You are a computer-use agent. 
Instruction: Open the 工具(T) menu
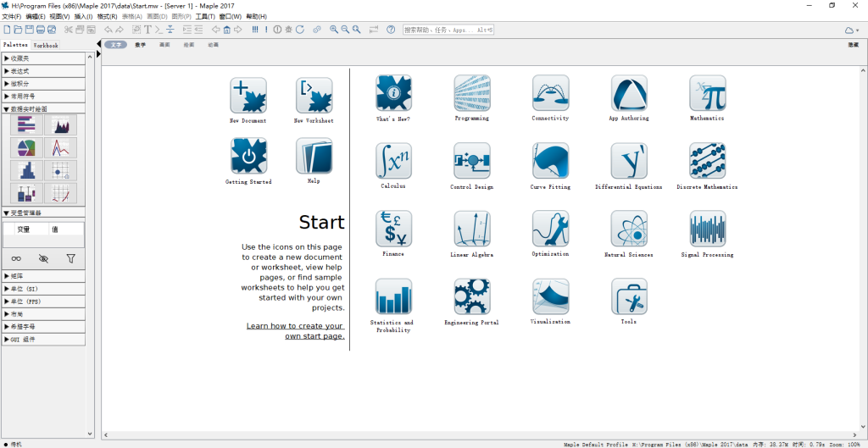205,16
